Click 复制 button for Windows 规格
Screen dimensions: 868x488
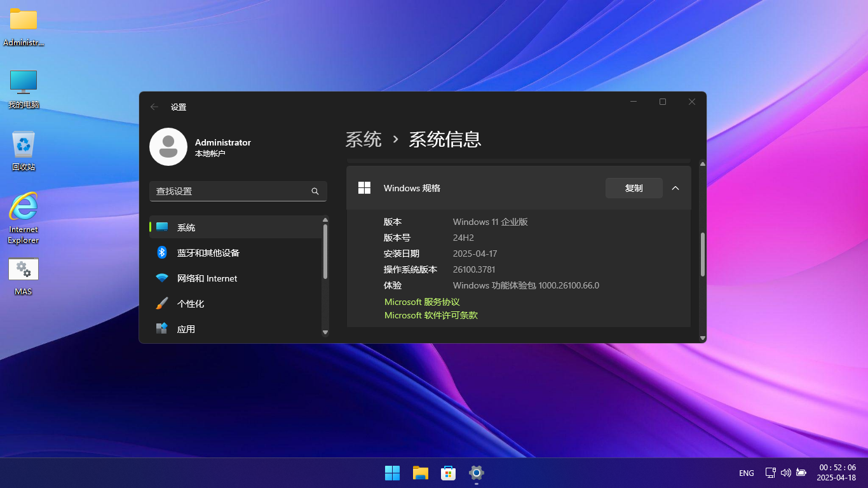(634, 188)
